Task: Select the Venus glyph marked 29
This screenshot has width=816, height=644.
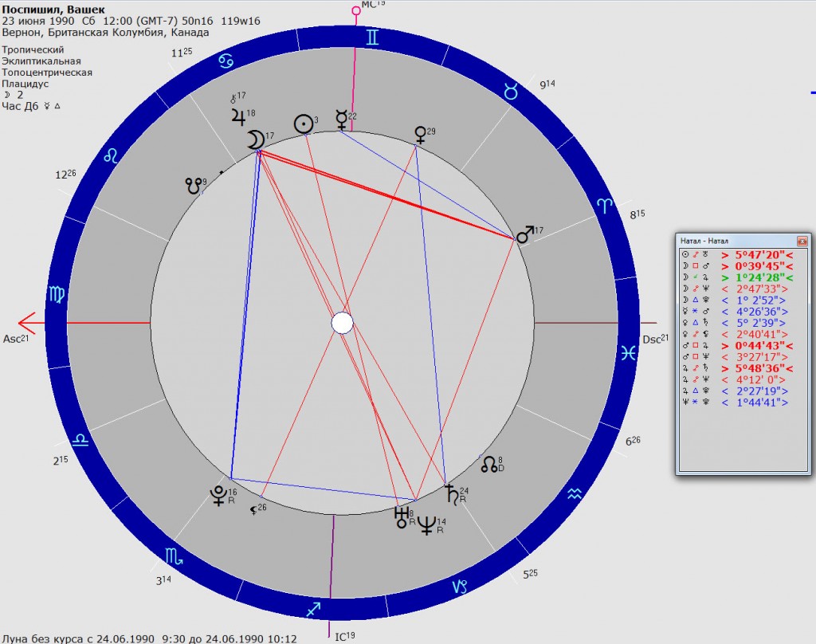Action: tap(419, 135)
